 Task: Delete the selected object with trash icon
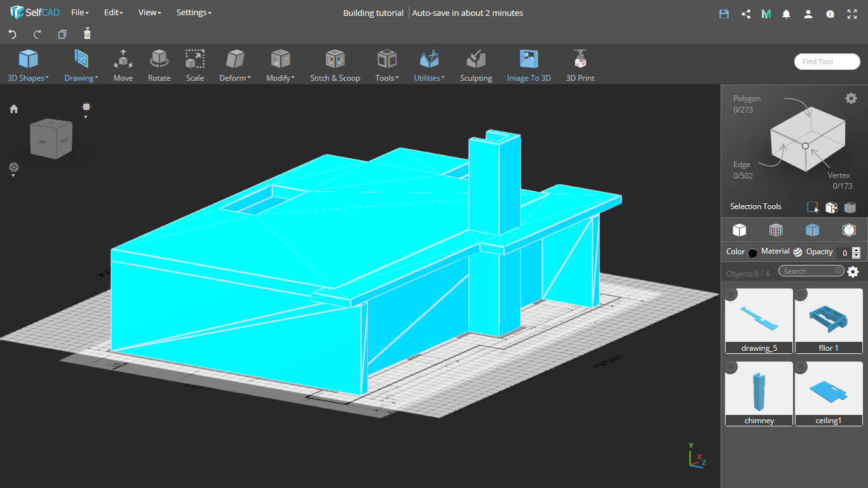87,34
